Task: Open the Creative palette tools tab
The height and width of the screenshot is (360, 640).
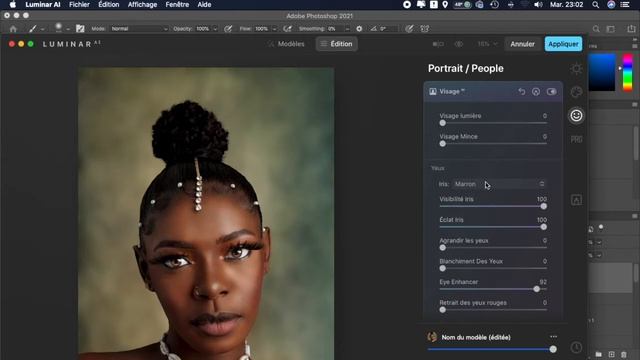Action: click(x=576, y=92)
